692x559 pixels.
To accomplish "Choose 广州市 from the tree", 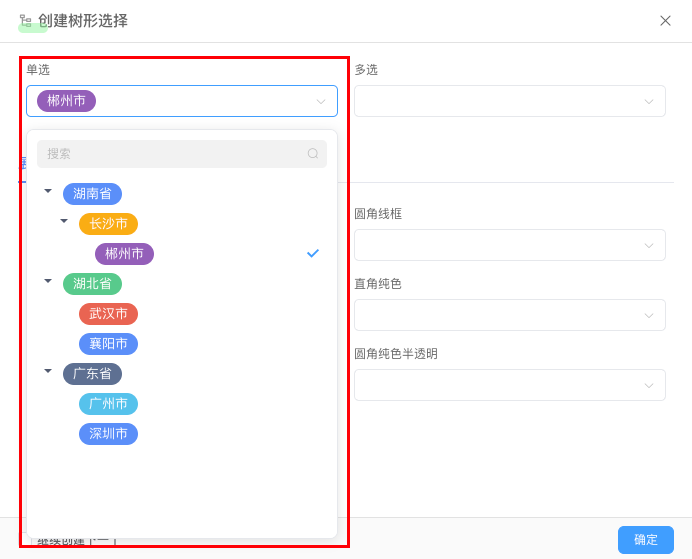I will (x=108, y=404).
